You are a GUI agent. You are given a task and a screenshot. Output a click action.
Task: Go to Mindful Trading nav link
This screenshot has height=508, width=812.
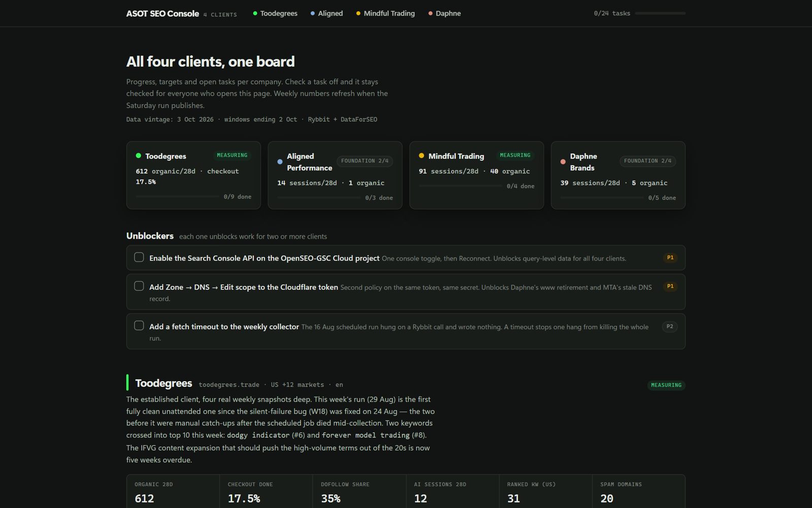pos(385,13)
